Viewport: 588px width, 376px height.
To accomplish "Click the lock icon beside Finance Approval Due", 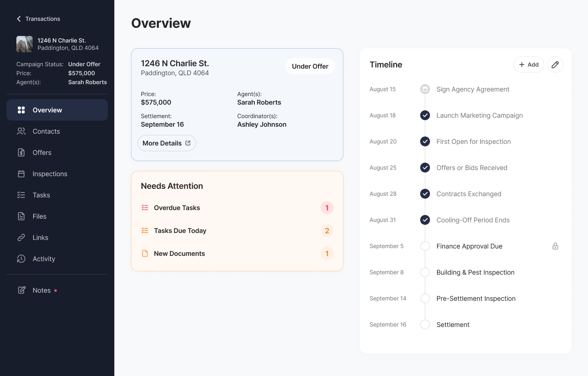I will [x=555, y=246].
